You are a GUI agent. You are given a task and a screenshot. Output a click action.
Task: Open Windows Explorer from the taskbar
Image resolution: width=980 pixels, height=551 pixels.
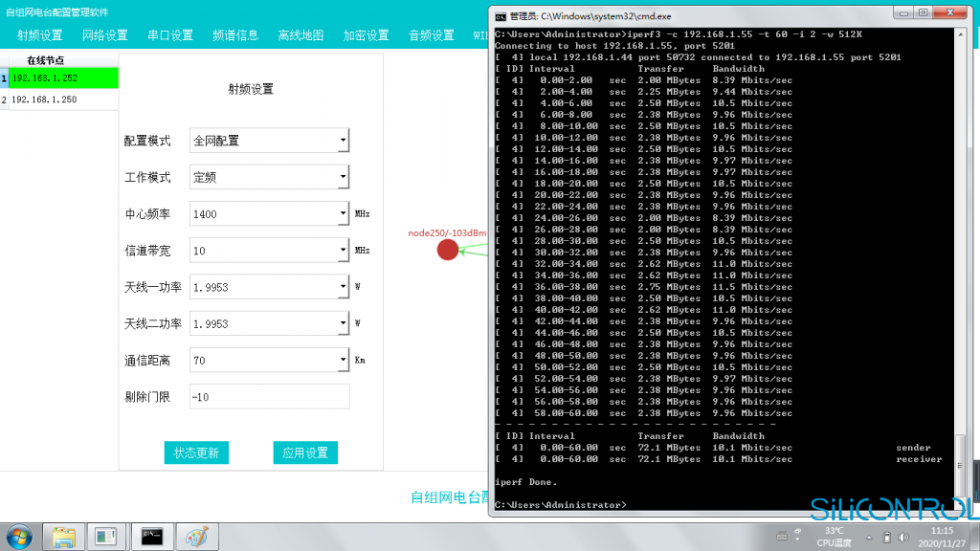[x=64, y=536]
